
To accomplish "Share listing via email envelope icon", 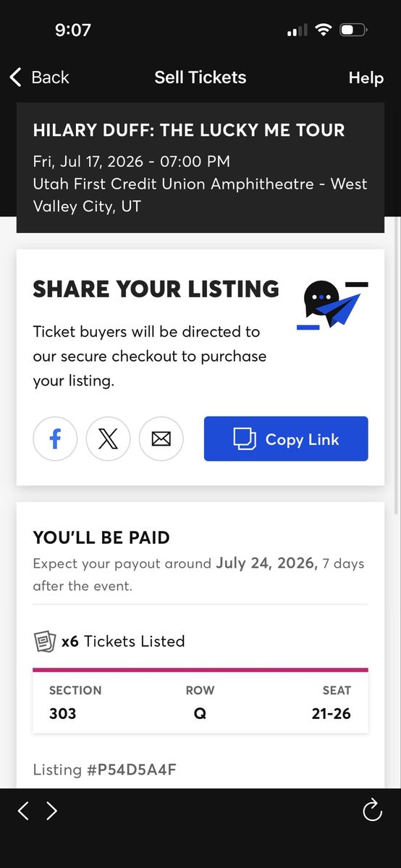I will click(161, 439).
